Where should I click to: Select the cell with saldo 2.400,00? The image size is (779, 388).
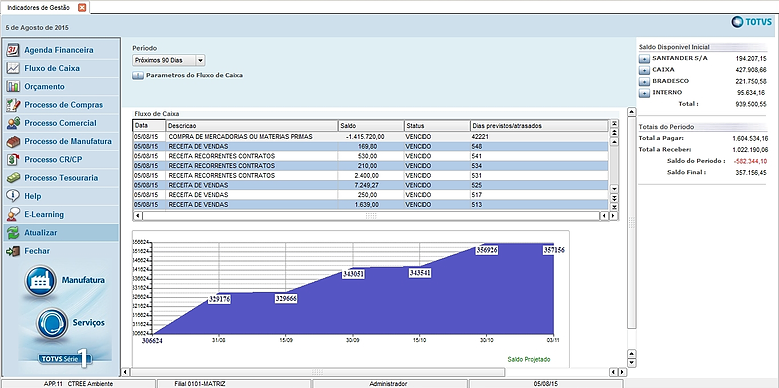click(371, 176)
